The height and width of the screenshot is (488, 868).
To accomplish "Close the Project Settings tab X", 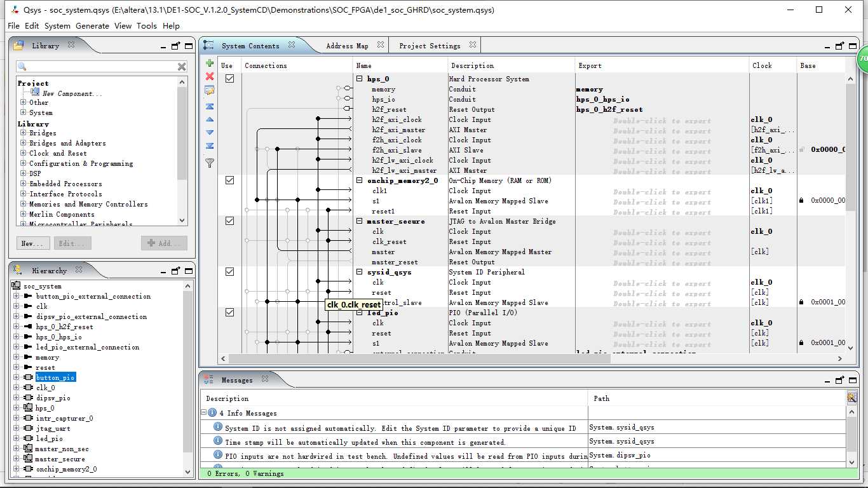I will pyautogui.click(x=473, y=45).
